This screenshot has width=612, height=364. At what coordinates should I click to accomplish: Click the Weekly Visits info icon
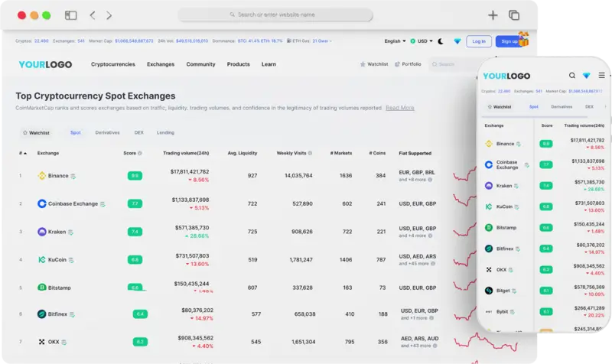(310, 154)
